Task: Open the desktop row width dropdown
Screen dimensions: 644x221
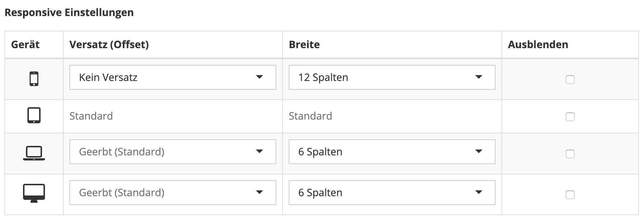Action: point(392,193)
